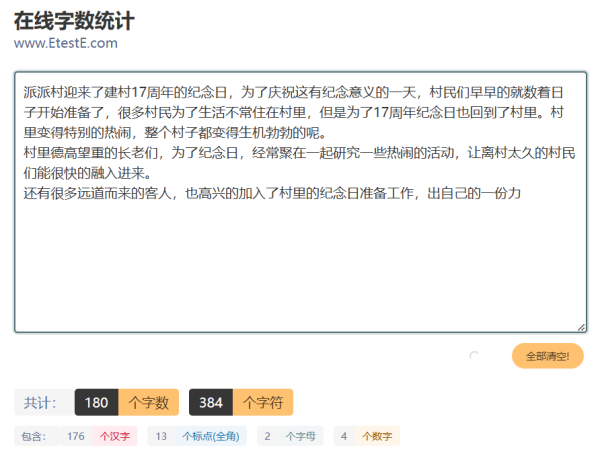Click the 13 punctuation count

[x=161, y=436]
